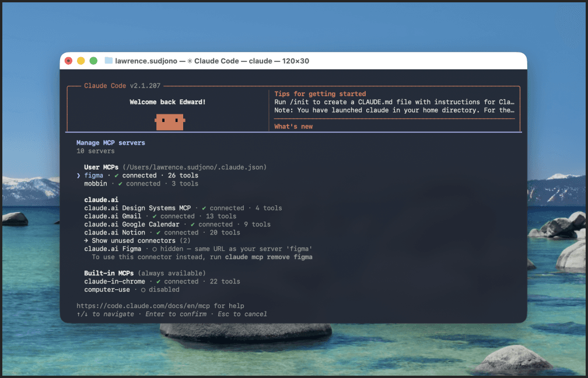The height and width of the screenshot is (378, 588).
Task: Click the 'Claude Code v2.1.207' label
Action: point(123,86)
